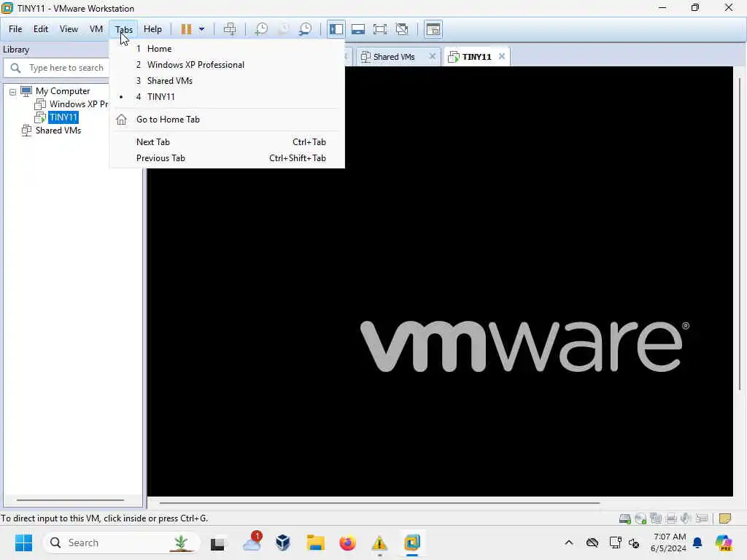Image resolution: width=747 pixels, height=560 pixels.
Task: Select Home from the Tabs menu
Action: tap(227, 49)
